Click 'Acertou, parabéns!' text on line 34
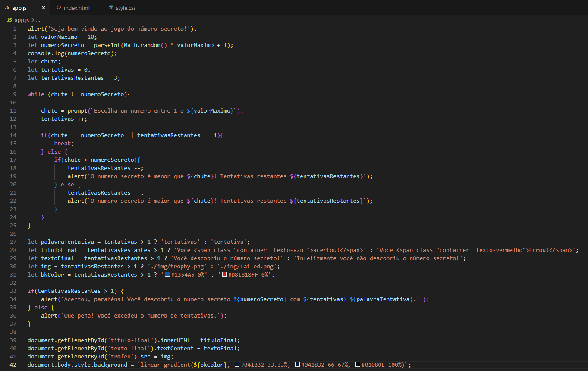 [x=94, y=299]
